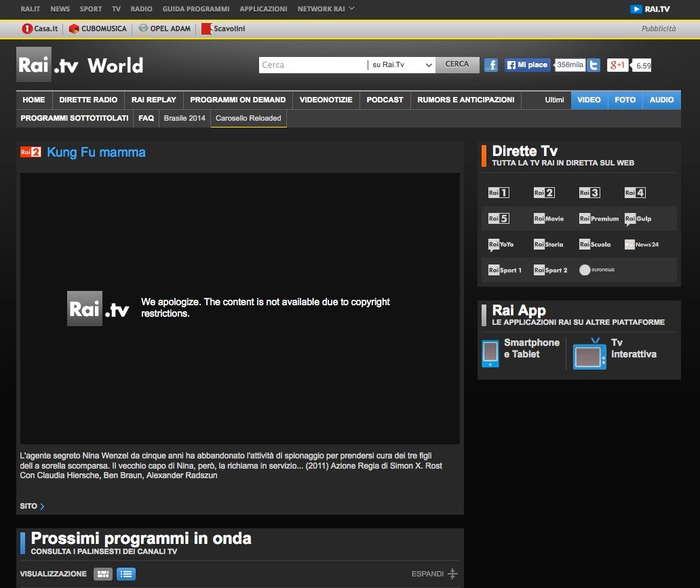The image size is (700, 588).
Task: Open the 'su Rai.Tv' search scope dropdown
Action: pos(402,64)
